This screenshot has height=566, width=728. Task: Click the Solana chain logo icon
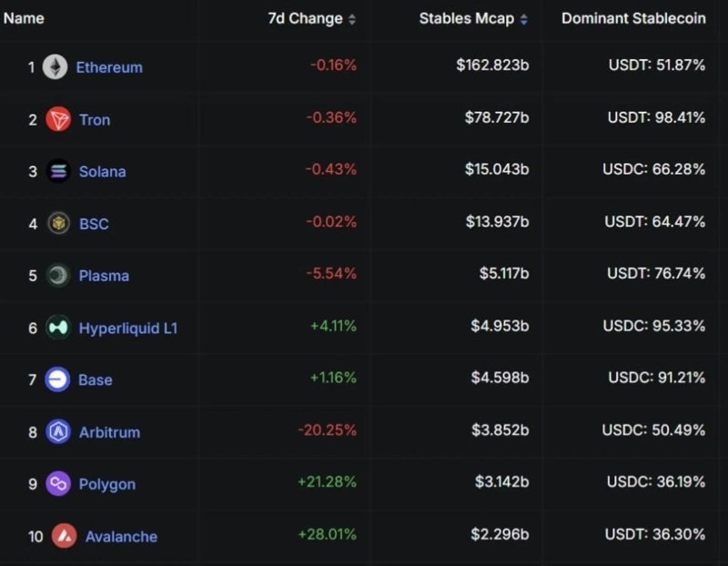(58, 171)
